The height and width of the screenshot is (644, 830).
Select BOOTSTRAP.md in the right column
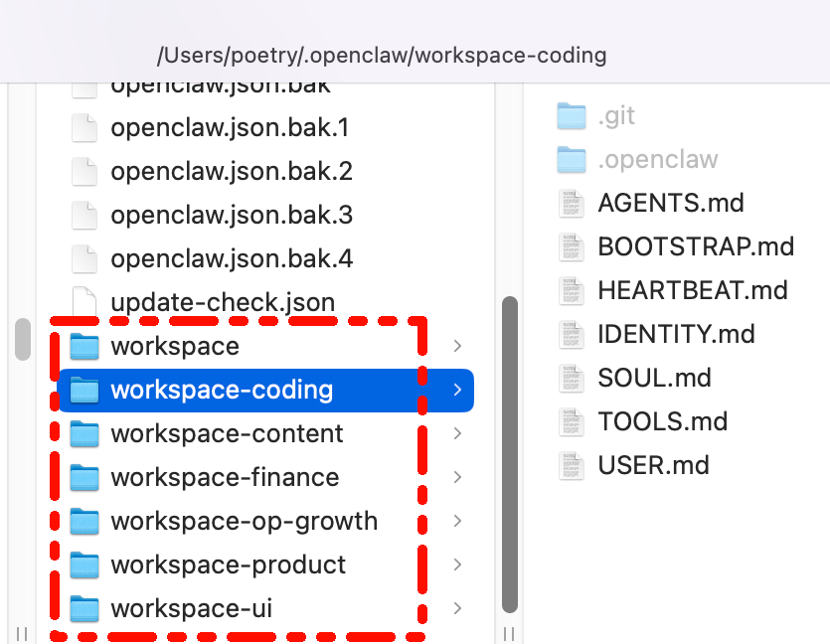click(696, 246)
